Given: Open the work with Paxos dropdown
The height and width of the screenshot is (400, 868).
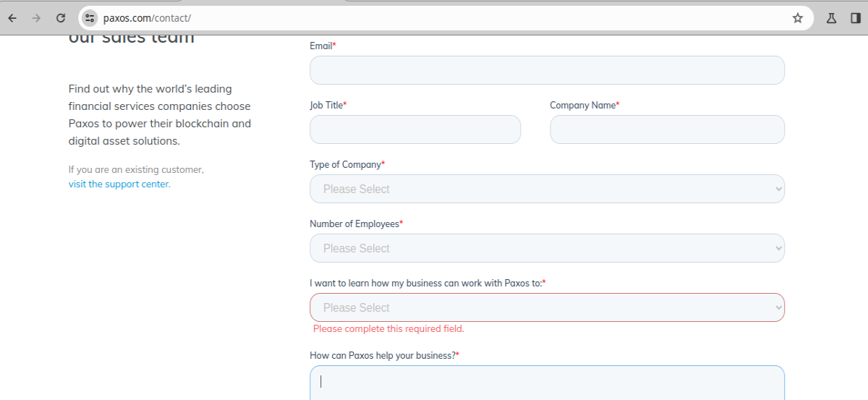Looking at the screenshot, I should pyautogui.click(x=547, y=307).
